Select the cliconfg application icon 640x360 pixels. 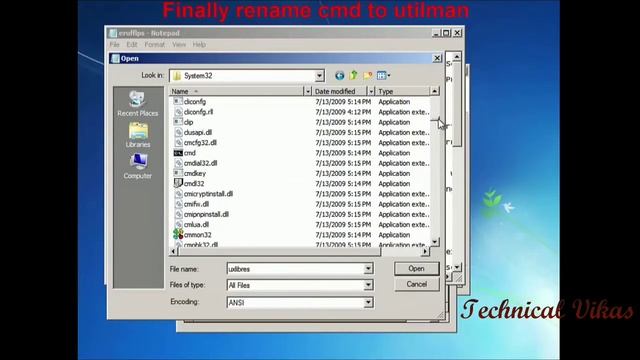point(178,102)
